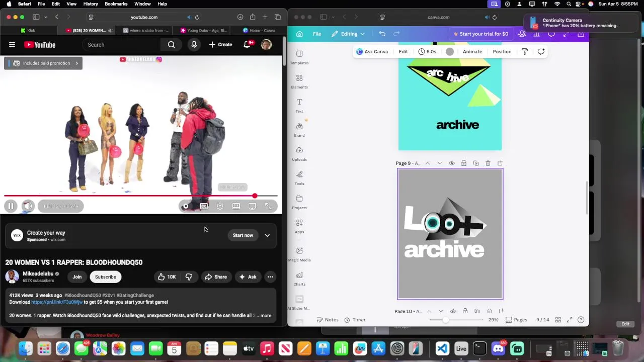Open the Charts panel in Canva
Viewport: 644px width, 362px height.
point(299,279)
